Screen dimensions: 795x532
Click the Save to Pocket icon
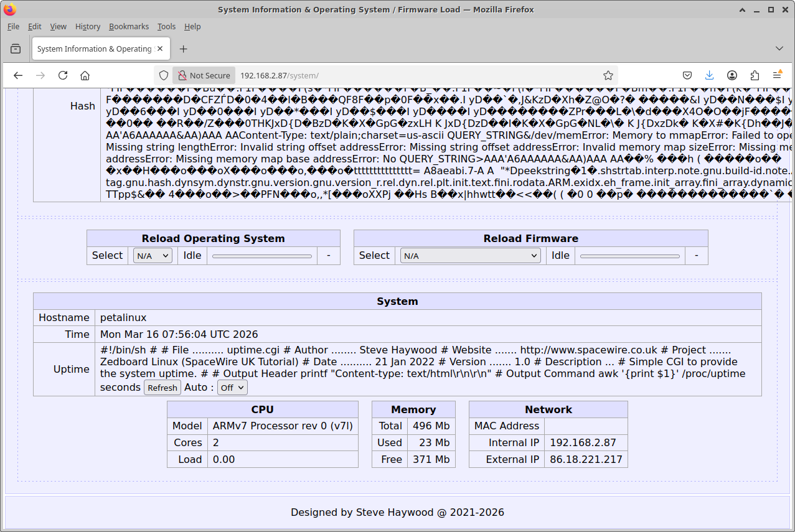[687, 75]
